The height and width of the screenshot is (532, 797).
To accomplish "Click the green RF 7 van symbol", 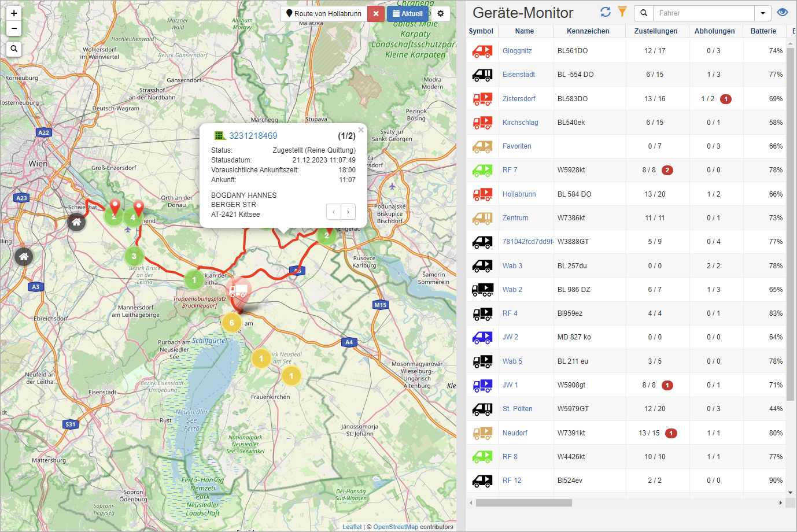I will pyautogui.click(x=482, y=170).
